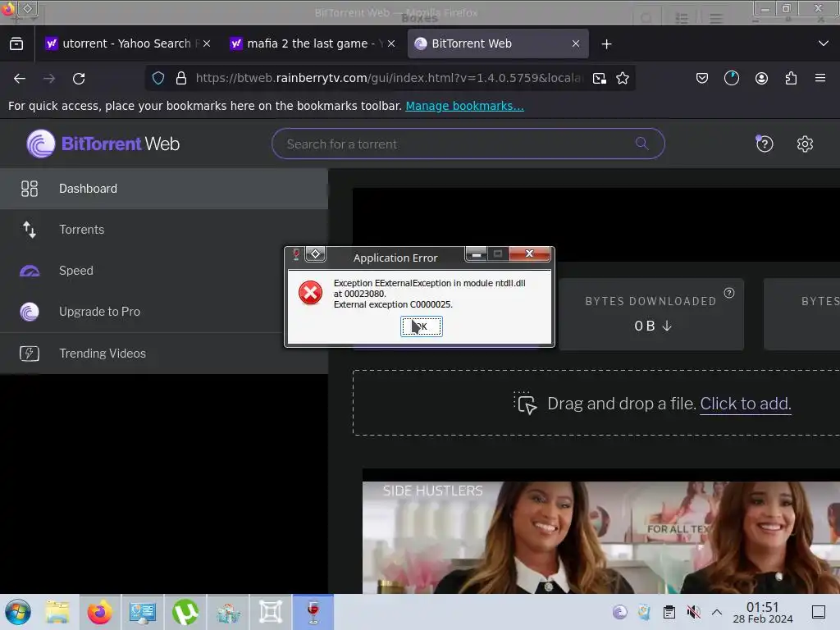This screenshot has height=630, width=840.
Task: Select Upgrade to Pro in the sidebar
Action: pos(164,312)
